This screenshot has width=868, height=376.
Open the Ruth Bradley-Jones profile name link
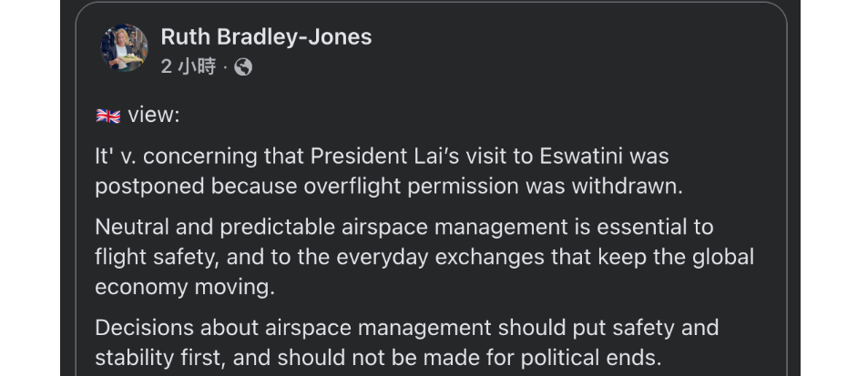(266, 36)
